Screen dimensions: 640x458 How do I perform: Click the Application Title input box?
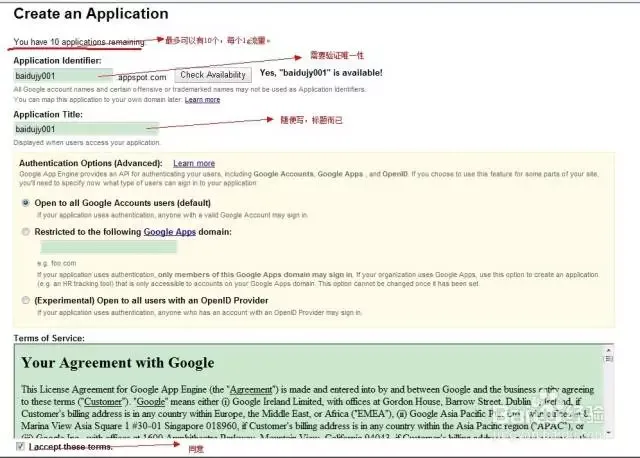[x=86, y=129]
